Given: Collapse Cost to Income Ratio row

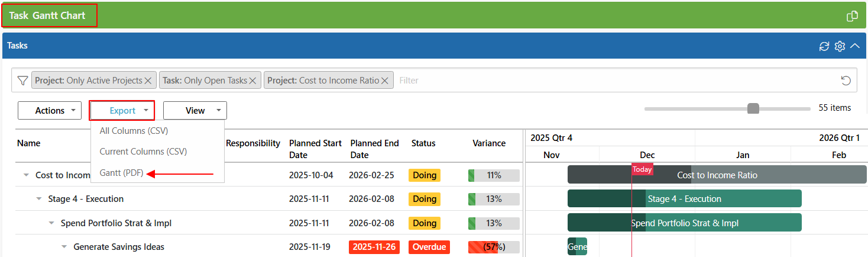Looking at the screenshot, I should tap(26, 175).
